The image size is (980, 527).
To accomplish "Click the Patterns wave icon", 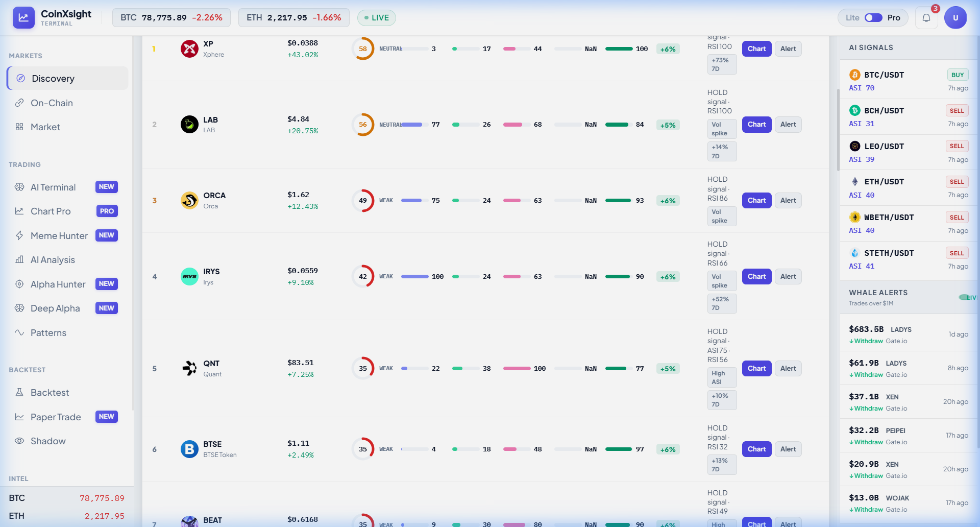I will (x=19, y=332).
